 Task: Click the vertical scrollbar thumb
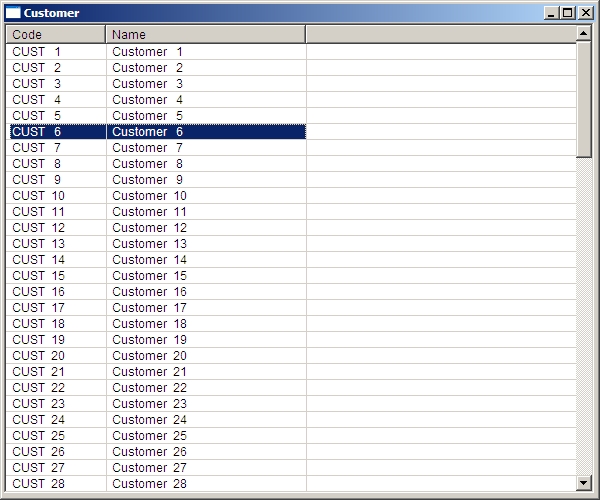pos(584,99)
